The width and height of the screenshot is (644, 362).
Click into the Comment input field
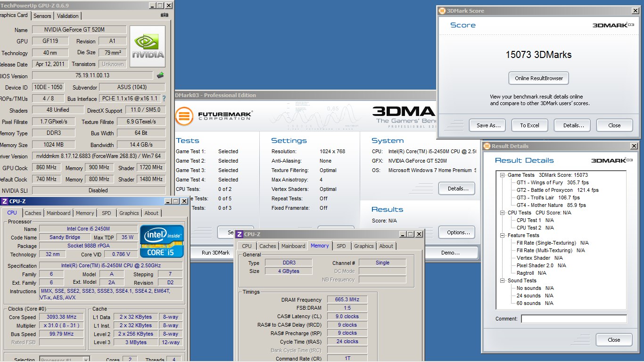pos(574,319)
